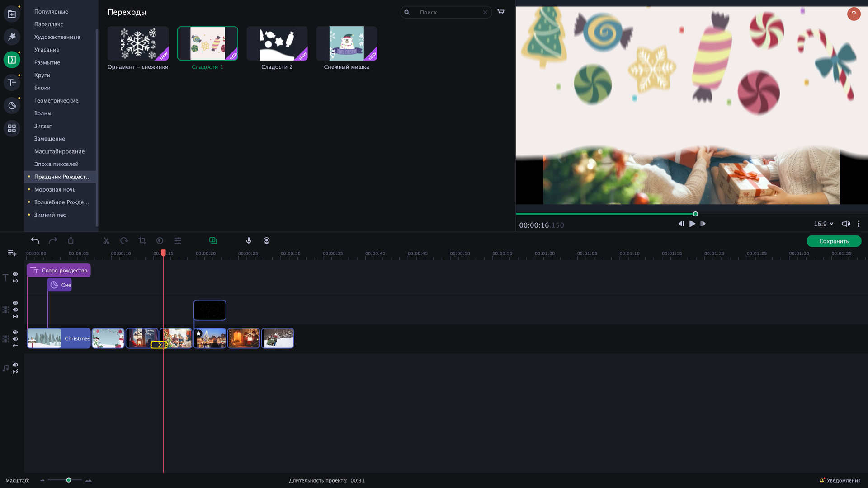
Task: Open the Stickers panel icon
Action: pyautogui.click(x=12, y=106)
